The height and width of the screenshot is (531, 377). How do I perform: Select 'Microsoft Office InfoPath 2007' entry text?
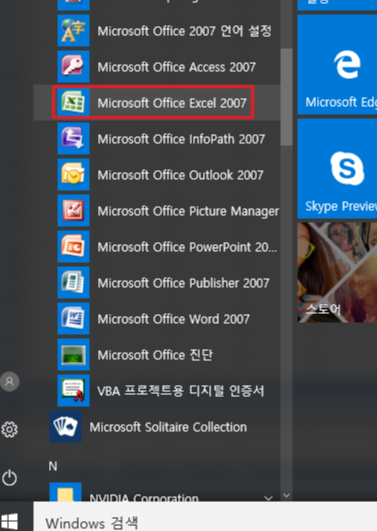pyautogui.click(x=181, y=139)
